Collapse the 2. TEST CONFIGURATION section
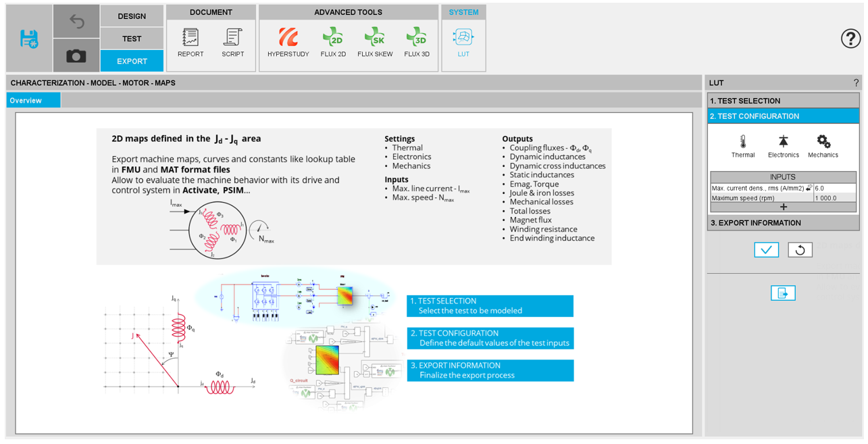 pos(784,116)
